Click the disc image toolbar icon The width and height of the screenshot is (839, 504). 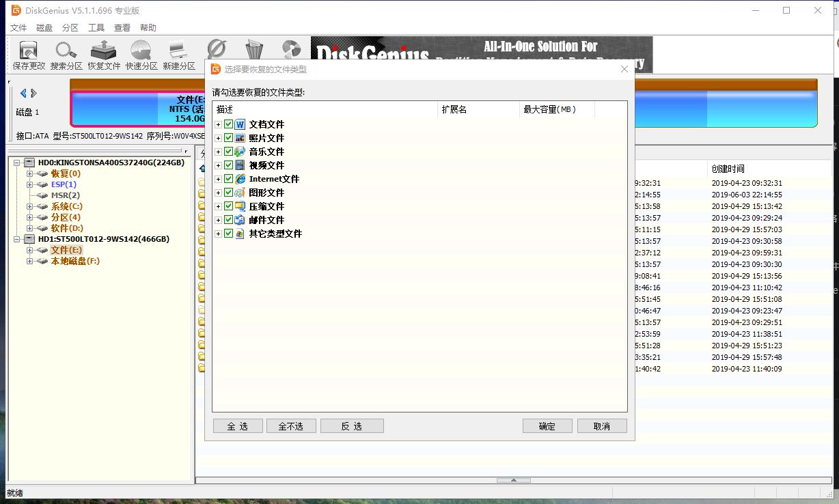click(x=292, y=50)
